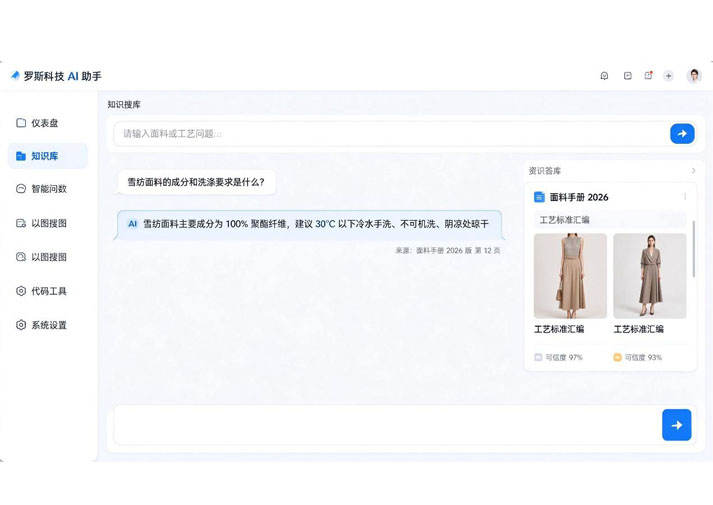The width and height of the screenshot is (713, 505).
Task: Open the sleeveless top and skirt thumbnail
Action: pyautogui.click(x=570, y=276)
